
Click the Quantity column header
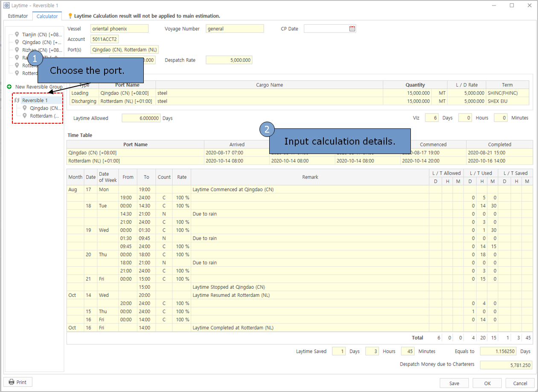415,85
